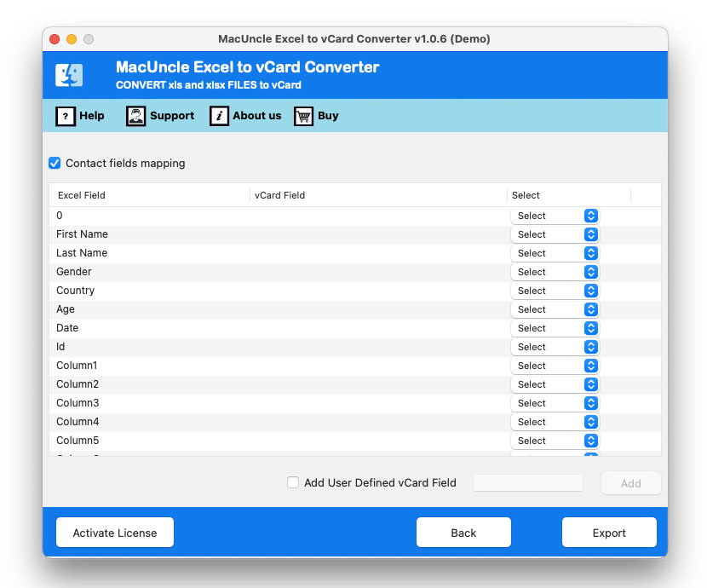Open Select dropdown for row 0
This screenshot has width=707, height=588.
(555, 216)
